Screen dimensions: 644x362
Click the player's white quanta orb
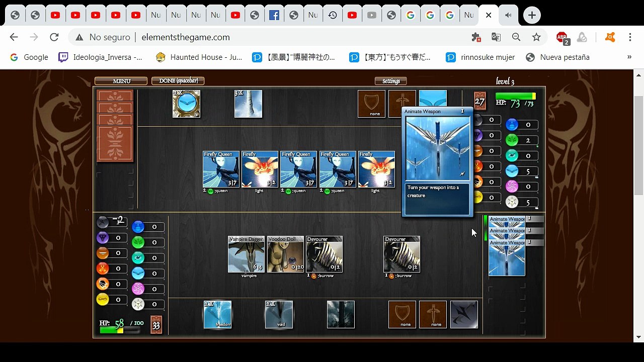click(x=138, y=304)
